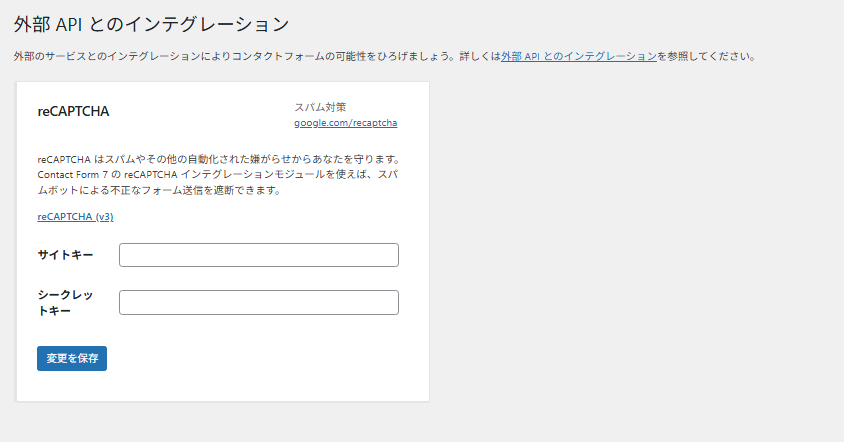Follow the reCAPTCHA (v3) link
This screenshot has height=442, width=844.
(75, 216)
